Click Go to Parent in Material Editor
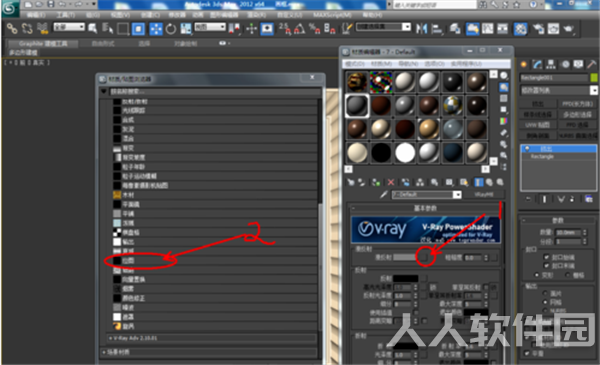This screenshot has width=600, height=365. (489, 182)
